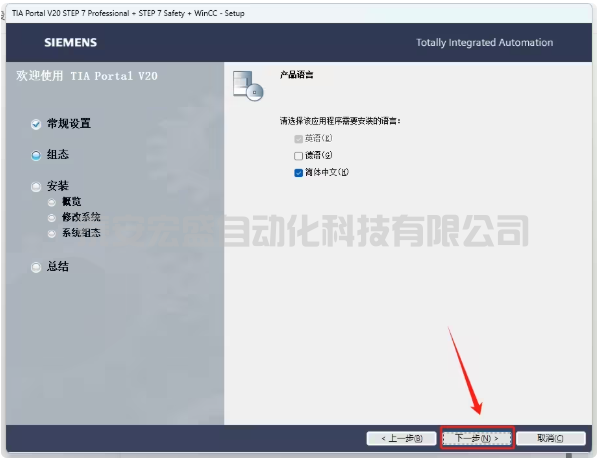Image resolution: width=602 pixels, height=462 pixels.
Task: Select the 安装 step label in sidebar
Action: (58, 186)
